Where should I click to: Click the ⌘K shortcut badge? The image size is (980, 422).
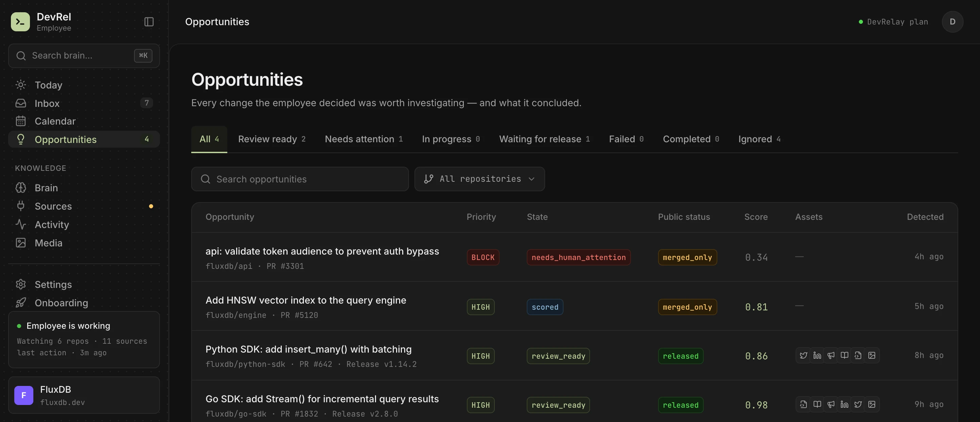(x=143, y=55)
